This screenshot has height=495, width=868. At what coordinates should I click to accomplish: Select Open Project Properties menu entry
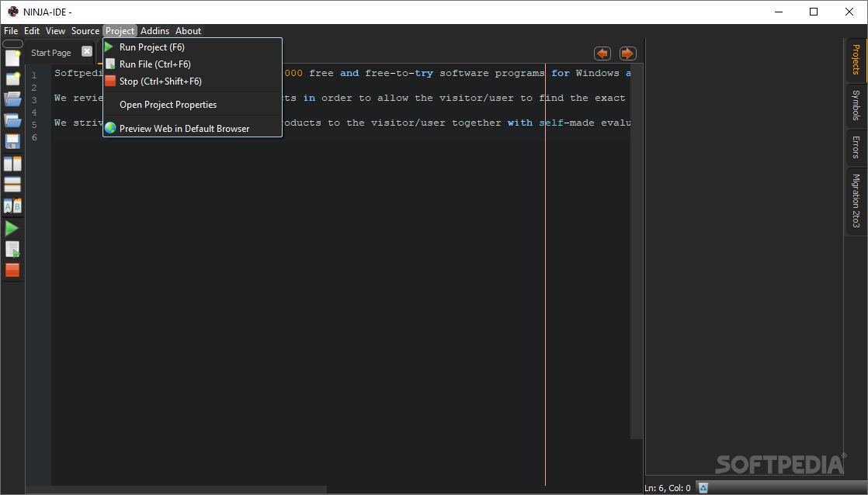tap(193, 105)
